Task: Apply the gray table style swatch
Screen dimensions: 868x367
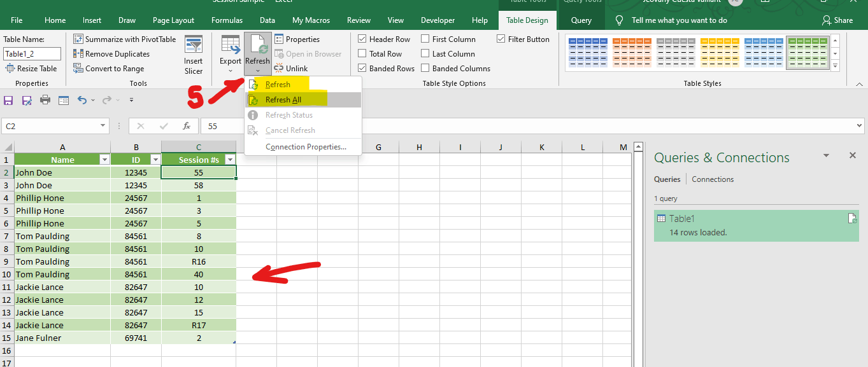Action: [x=675, y=53]
